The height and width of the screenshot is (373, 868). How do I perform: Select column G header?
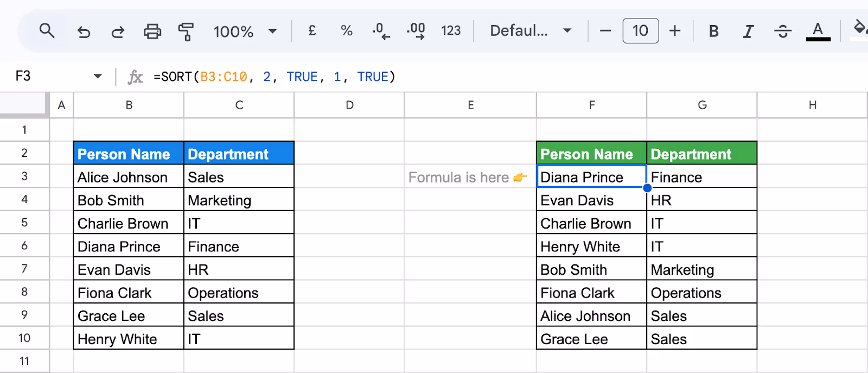coord(702,105)
